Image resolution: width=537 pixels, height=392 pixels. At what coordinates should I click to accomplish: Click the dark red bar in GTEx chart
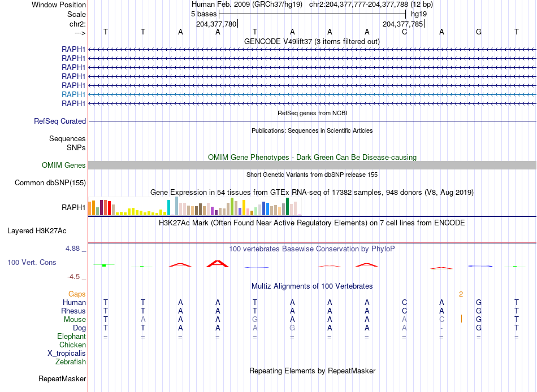tap(101, 207)
